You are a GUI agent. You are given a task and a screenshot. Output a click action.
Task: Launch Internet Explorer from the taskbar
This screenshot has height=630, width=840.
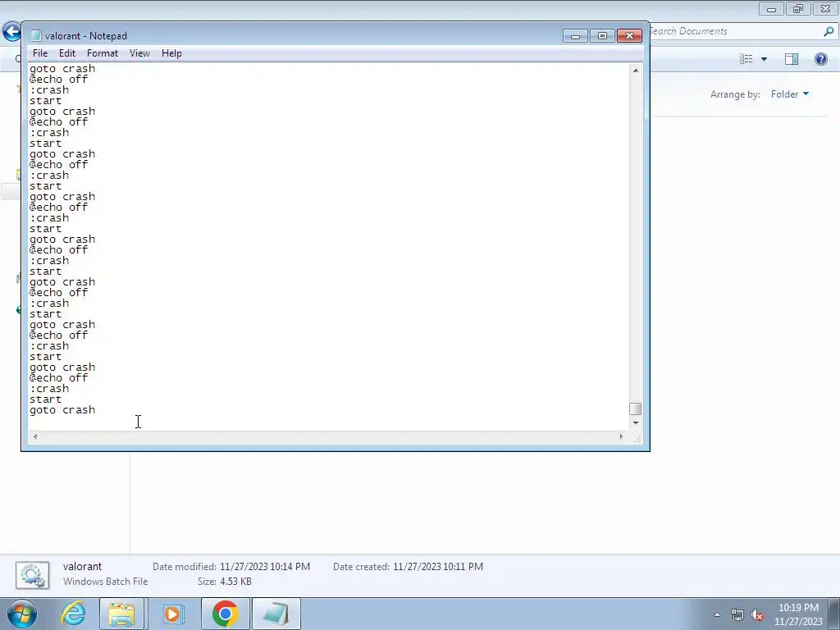pos(73,614)
